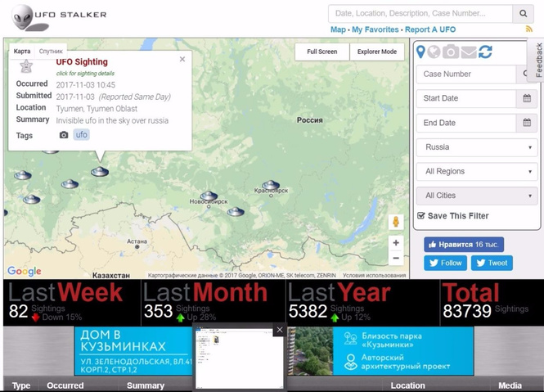Click the UFO marker above Novosibirsk
This screenshot has width=544, height=392.
[x=209, y=196]
